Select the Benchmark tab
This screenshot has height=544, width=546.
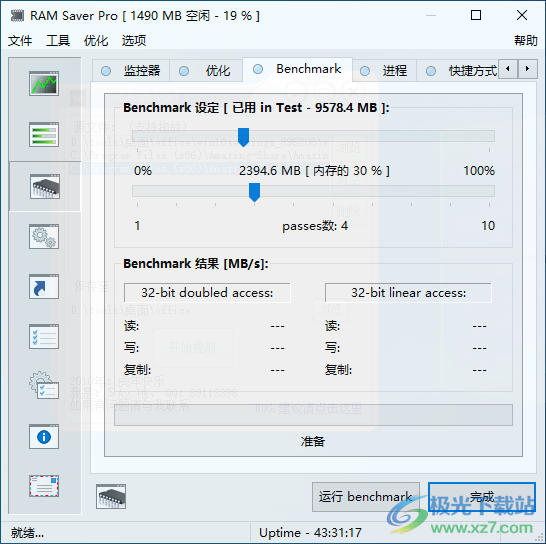297,69
